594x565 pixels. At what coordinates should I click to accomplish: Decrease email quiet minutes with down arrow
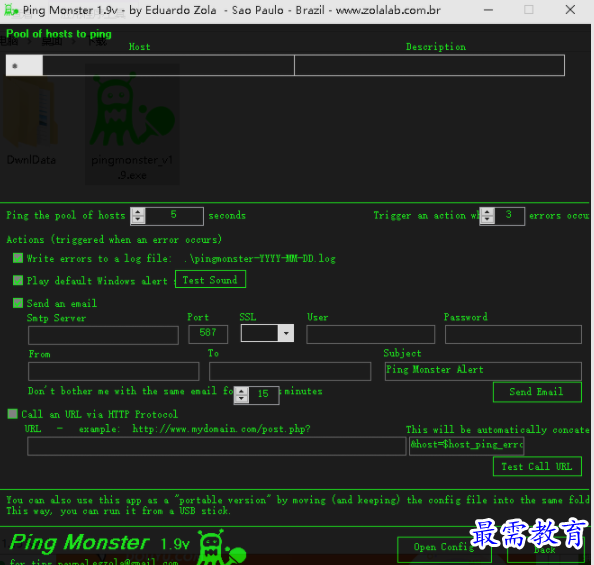coord(241,399)
